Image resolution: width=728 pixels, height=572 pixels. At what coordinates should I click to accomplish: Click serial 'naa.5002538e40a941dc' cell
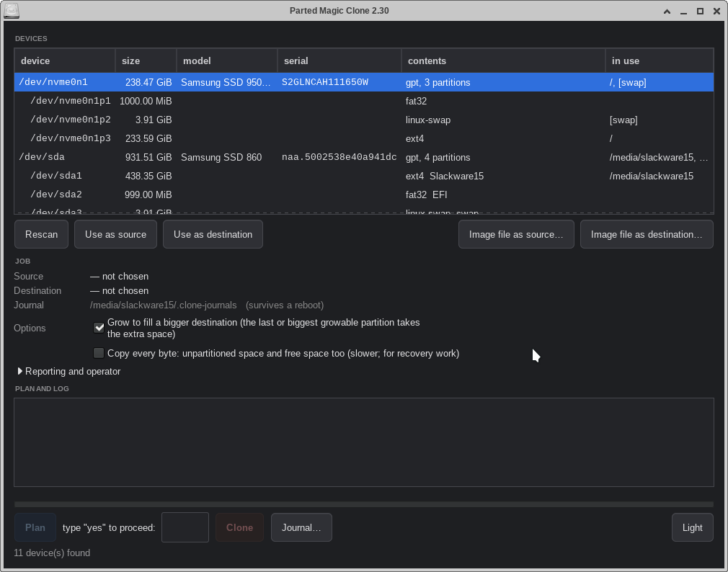tap(339, 157)
